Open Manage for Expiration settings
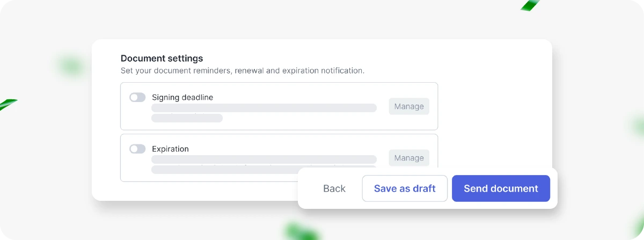This screenshot has width=644, height=240. (409, 158)
